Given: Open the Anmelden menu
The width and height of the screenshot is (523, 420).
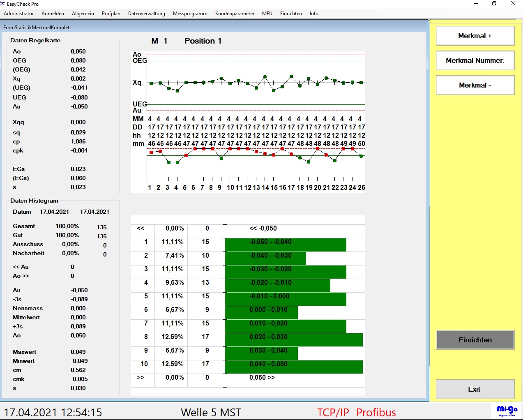Looking at the screenshot, I should [x=53, y=14].
